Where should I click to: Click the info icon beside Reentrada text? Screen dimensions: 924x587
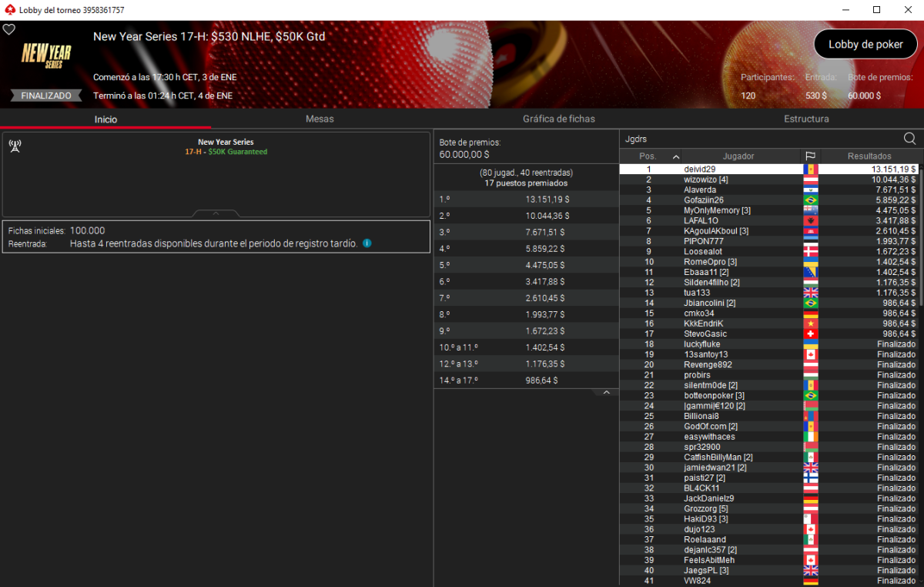[367, 243]
